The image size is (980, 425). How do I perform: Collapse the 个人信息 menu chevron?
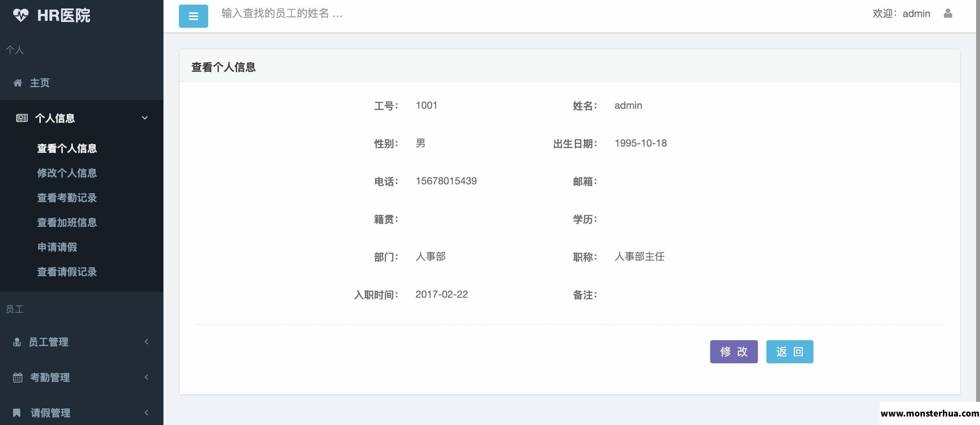pos(145,118)
